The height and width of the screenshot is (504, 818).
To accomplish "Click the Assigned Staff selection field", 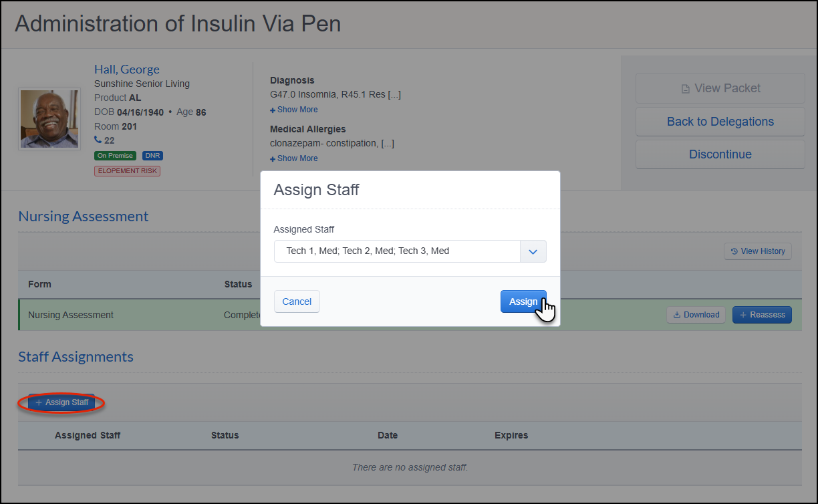I will [397, 251].
